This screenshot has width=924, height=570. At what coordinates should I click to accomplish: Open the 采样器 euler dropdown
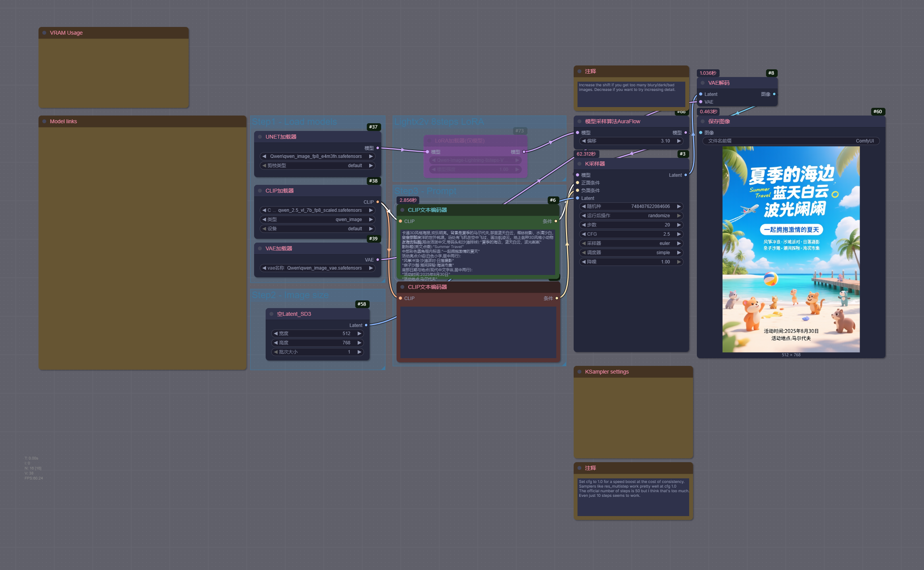click(x=631, y=243)
